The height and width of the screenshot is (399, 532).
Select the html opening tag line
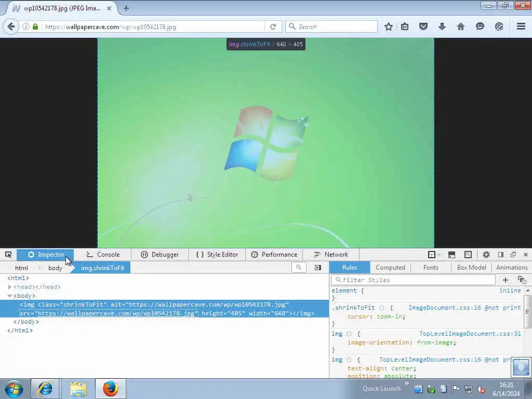(x=18, y=278)
